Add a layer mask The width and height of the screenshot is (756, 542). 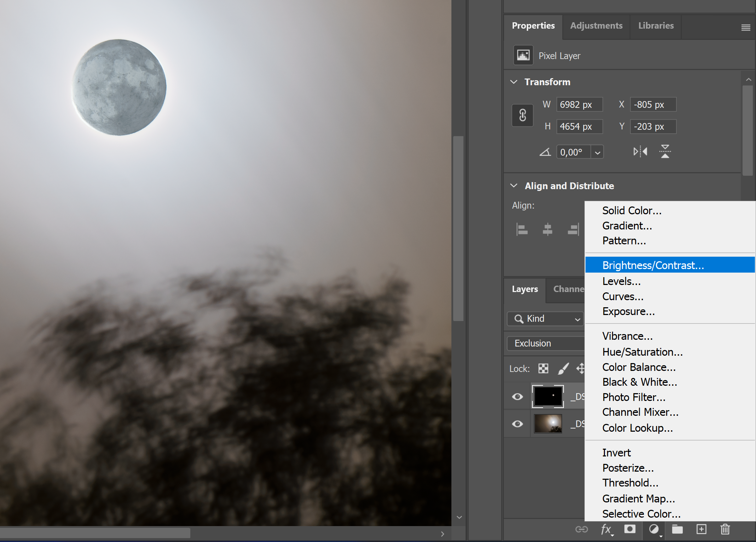point(630,529)
